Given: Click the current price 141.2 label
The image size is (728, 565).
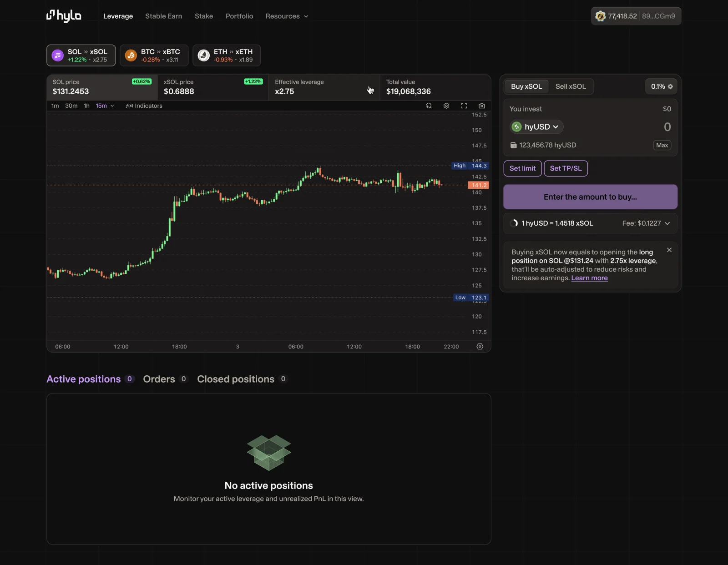Looking at the screenshot, I should point(479,185).
